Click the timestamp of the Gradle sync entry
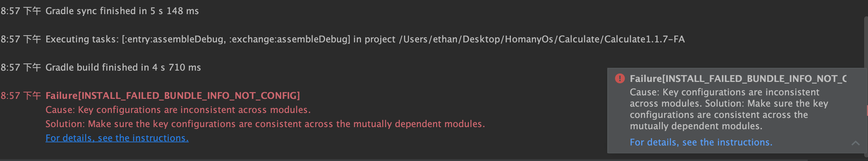Image resolution: width=868 pixels, height=161 pixels. (x=21, y=11)
